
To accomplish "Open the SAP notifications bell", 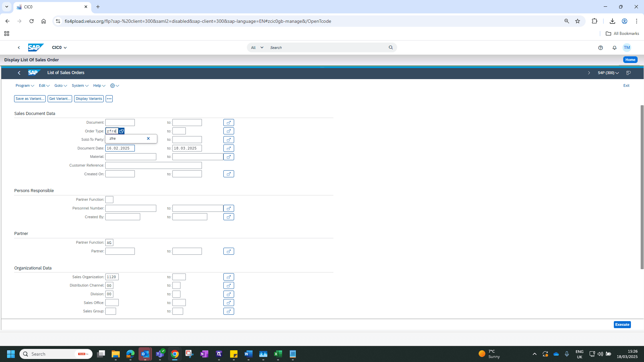I will 614,48.
